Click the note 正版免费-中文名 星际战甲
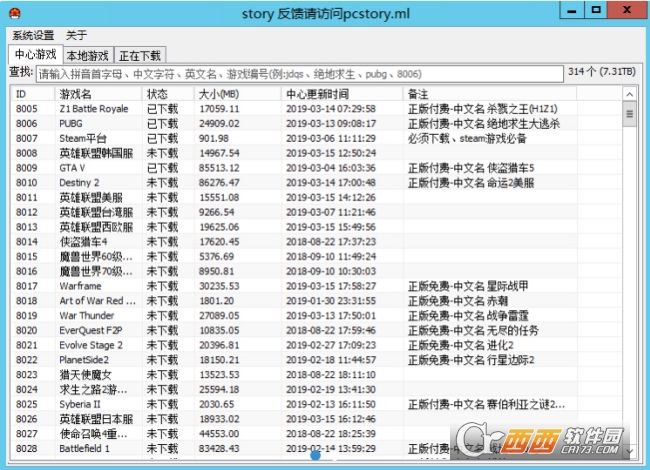The height and width of the screenshot is (470, 650). coord(468,286)
